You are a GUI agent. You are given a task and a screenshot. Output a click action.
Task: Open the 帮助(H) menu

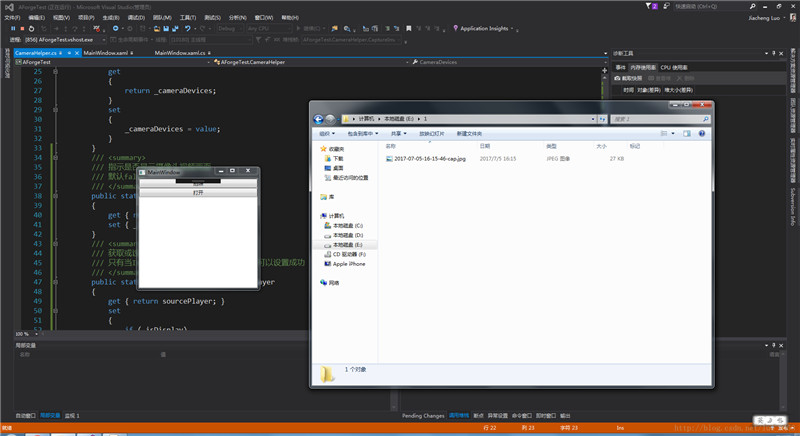click(290, 17)
